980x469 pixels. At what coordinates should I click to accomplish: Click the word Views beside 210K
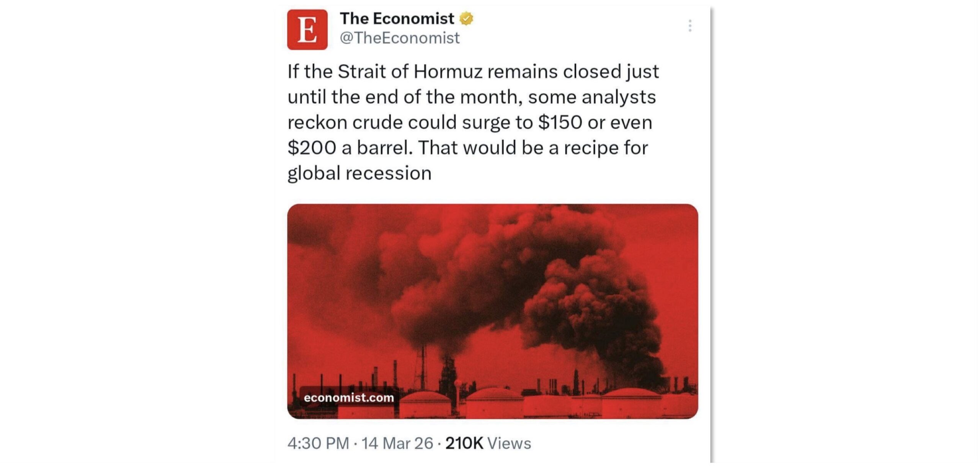509,443
